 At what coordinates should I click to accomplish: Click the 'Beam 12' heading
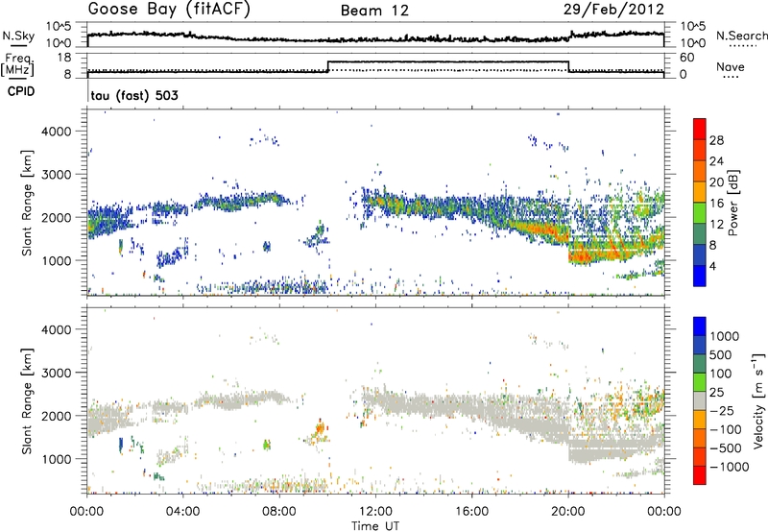[x=374, y=11]
